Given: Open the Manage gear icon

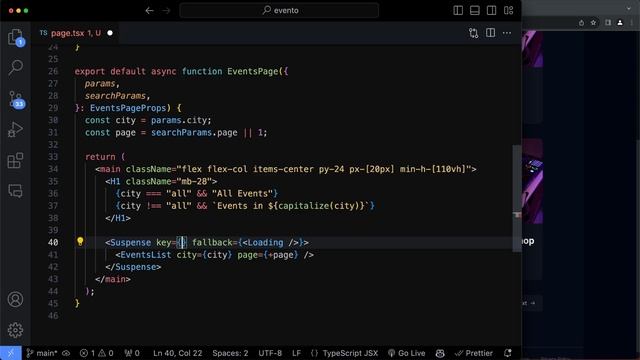Looking at the screenshot, I should coord(16,330).
